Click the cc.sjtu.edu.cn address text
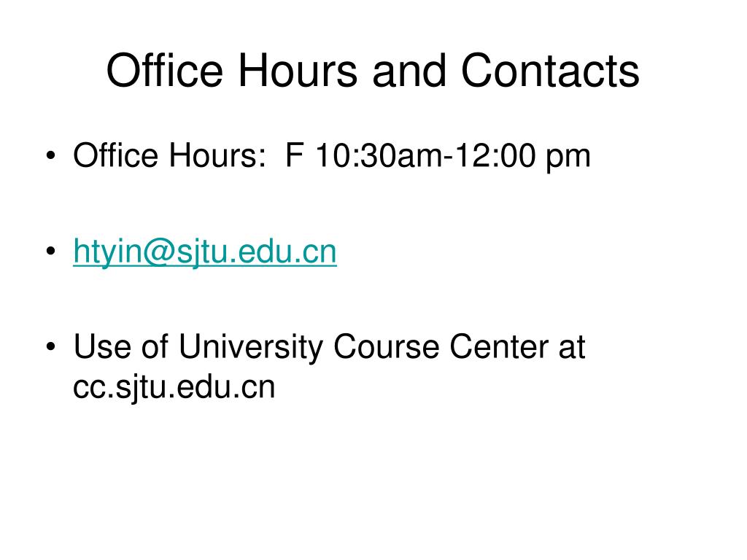The image size is (747, 560). tap(174, 386)
